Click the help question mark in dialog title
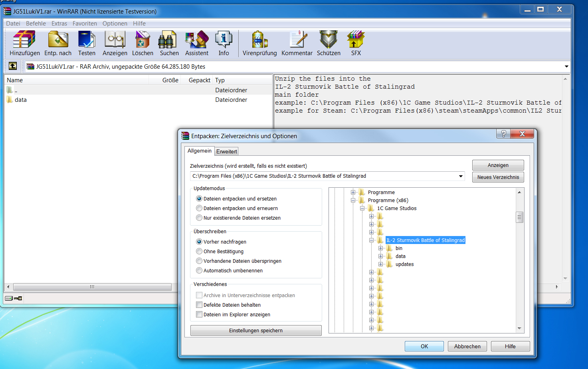588x369 pixels. point(503,133)
